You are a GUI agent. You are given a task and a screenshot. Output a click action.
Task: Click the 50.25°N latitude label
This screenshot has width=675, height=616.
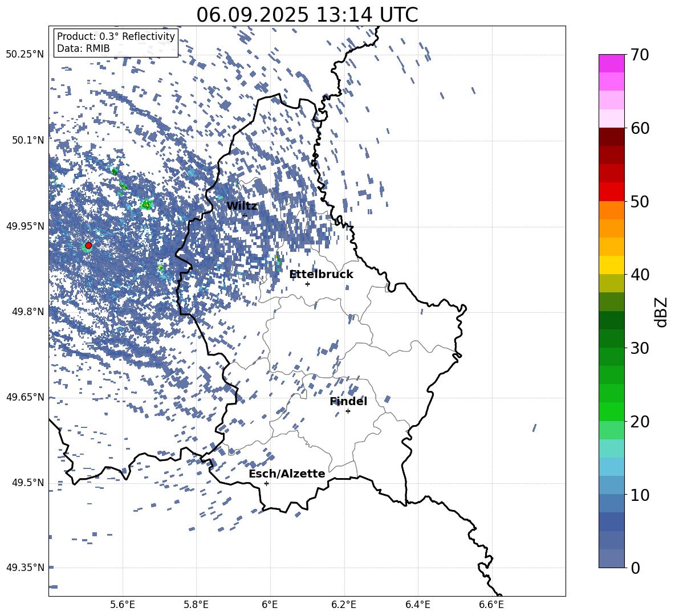26,55
